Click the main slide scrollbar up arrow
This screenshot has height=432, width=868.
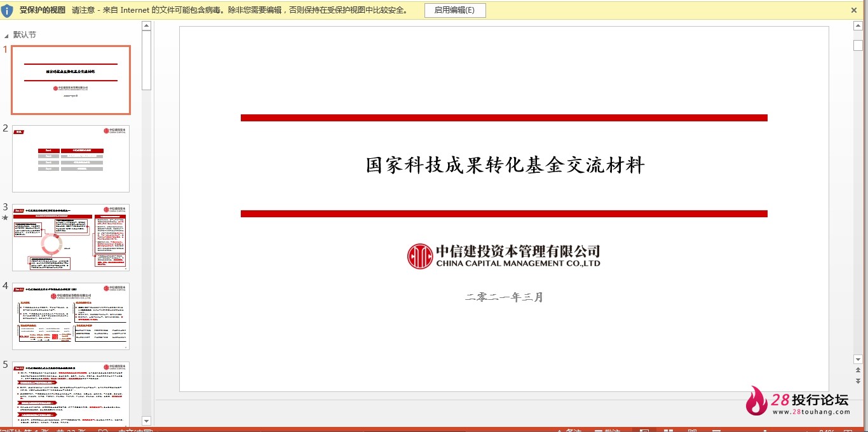tap(858, 27)
